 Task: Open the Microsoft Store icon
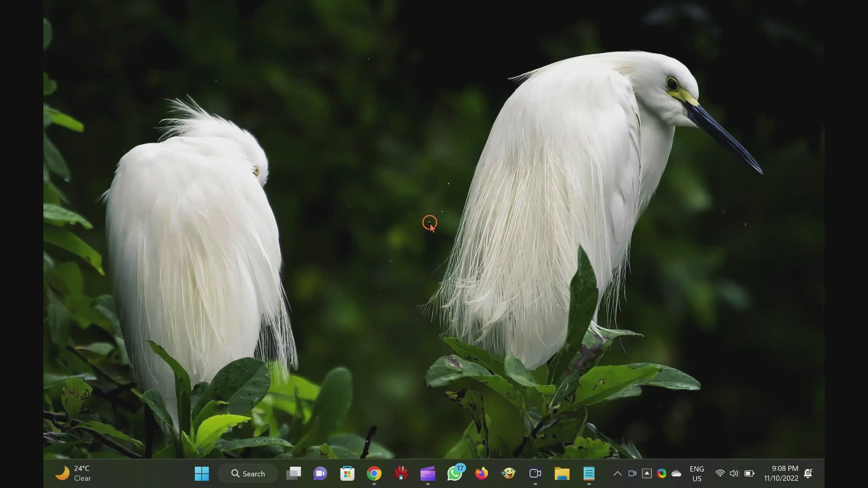pyautogui.click(x=347, y=474)
